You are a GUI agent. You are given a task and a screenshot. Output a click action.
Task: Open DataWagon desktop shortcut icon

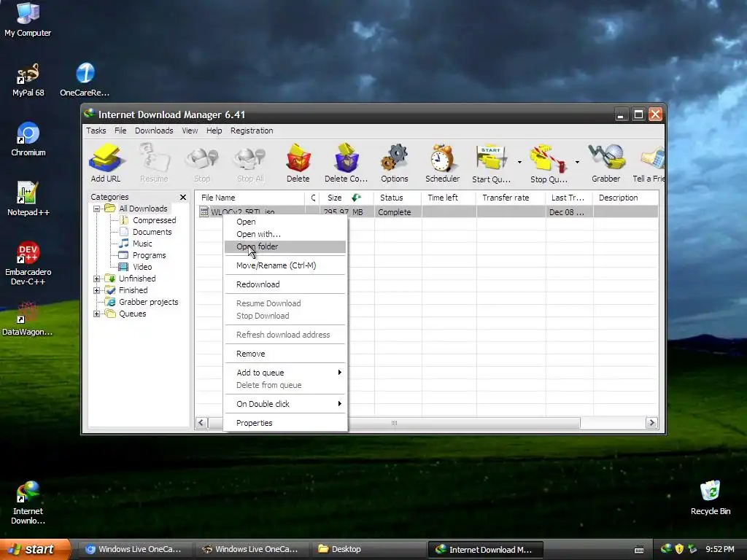28,318
